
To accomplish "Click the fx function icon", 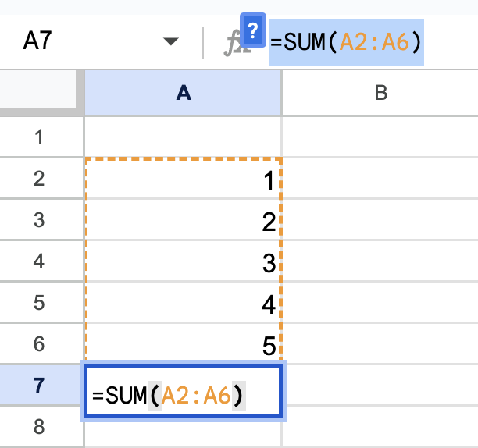I will coord(233,45).
